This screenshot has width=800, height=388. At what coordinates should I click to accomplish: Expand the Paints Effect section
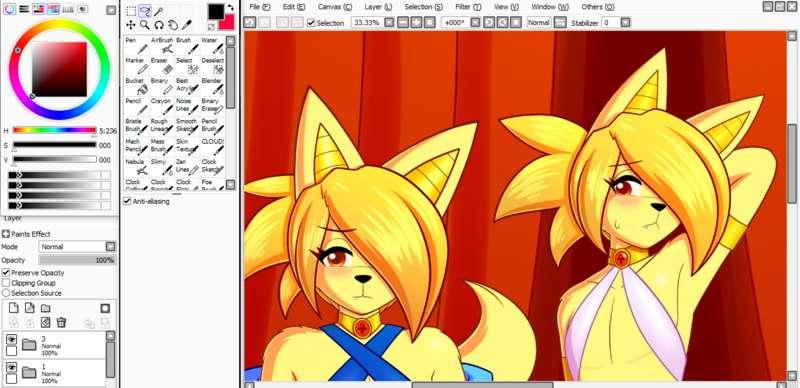[x=6, y=234]
